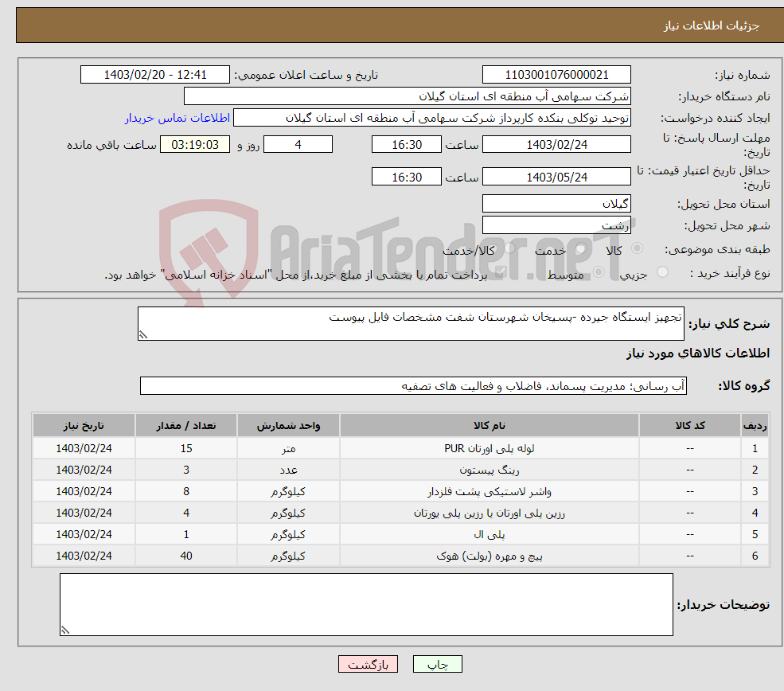The width and height of the screenshot is (784, 691).
Task: Click the need number field 1103001076000021
Action: click(556, 75)
